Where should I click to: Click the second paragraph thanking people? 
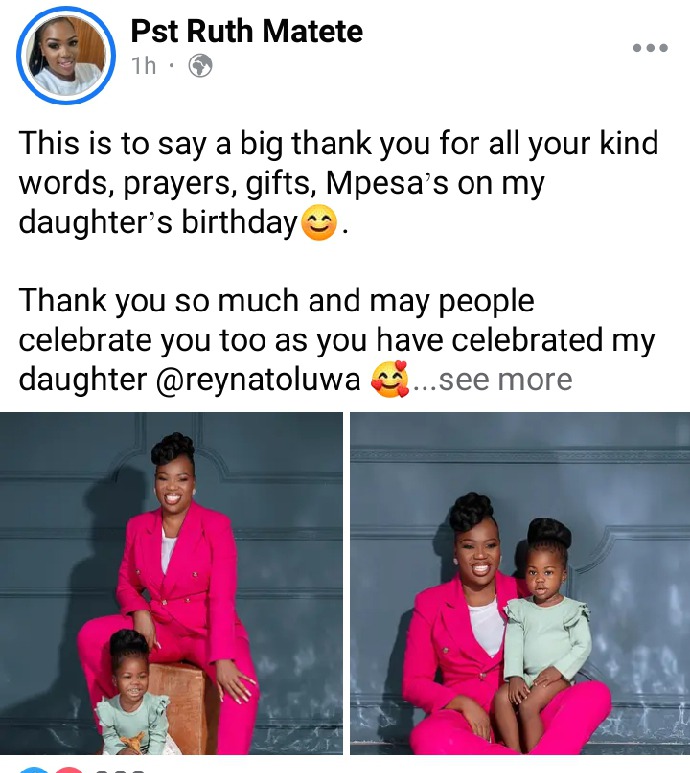pyautogui.click(x=337, y=340)
